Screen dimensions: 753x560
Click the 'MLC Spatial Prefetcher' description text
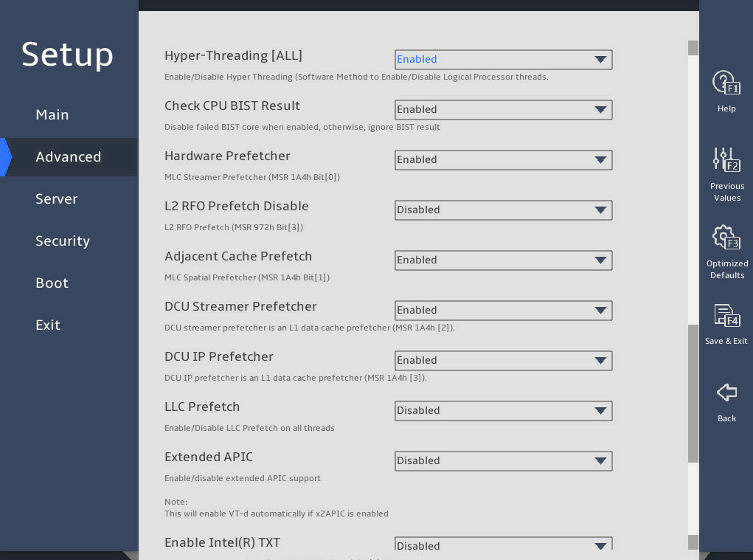247,277
